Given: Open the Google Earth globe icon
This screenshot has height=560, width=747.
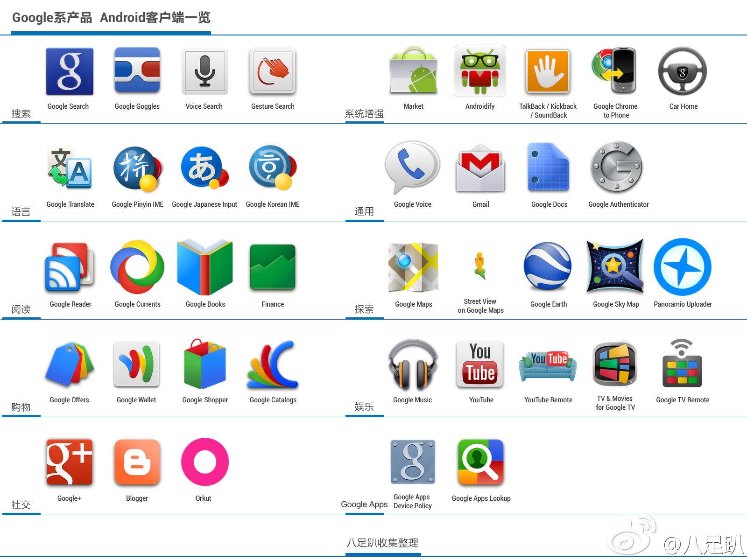Looking at the screenshot, I should point(548,266).
